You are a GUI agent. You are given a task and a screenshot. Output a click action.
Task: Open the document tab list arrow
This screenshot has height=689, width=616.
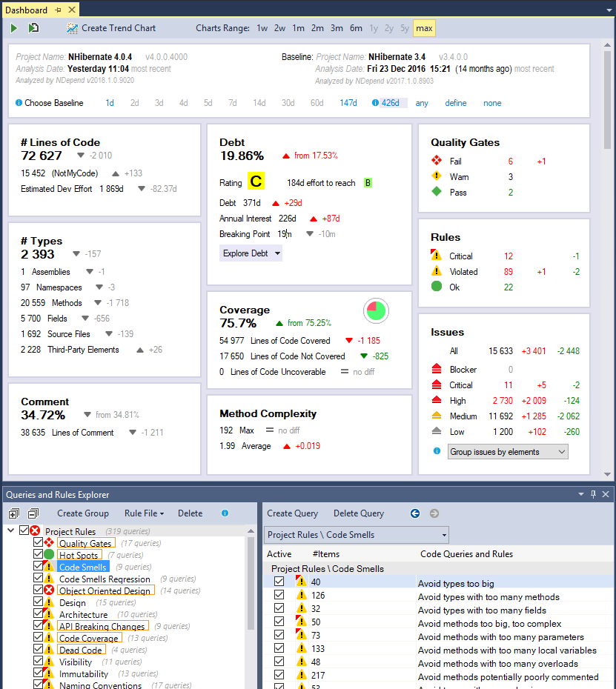point(609,10)
